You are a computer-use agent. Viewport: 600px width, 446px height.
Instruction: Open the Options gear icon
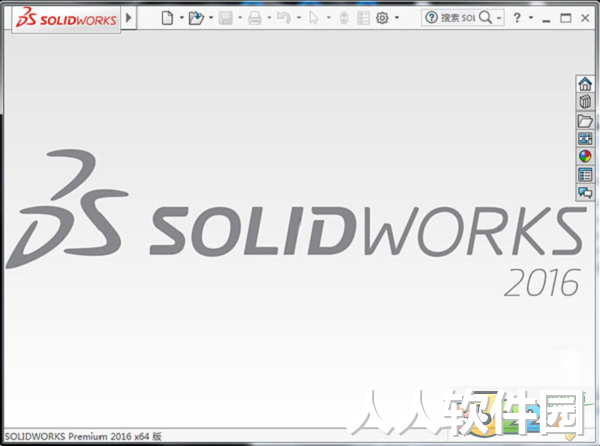click(x=382, y=18)
